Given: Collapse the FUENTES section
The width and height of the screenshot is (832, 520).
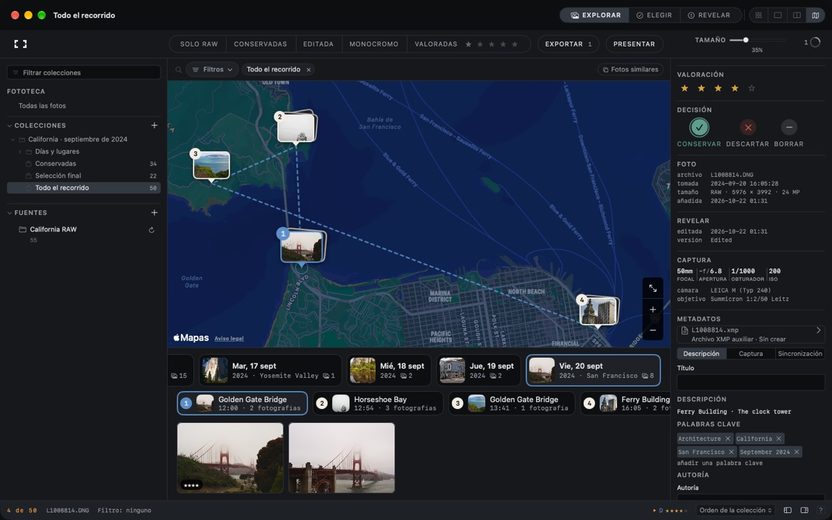Looking at the screenshot, I should pyautogui.click(x=10, y=213).
